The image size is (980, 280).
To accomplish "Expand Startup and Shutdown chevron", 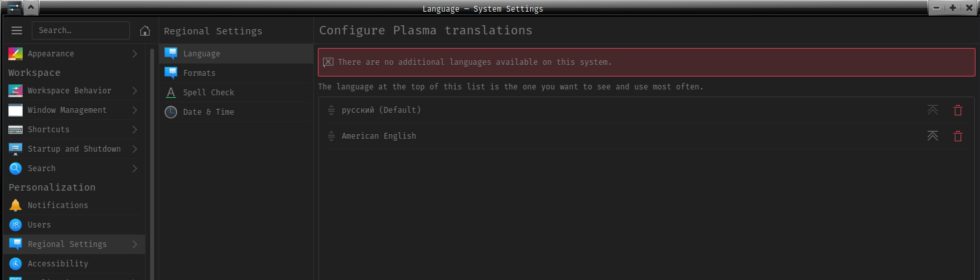I will click(135, 149).
